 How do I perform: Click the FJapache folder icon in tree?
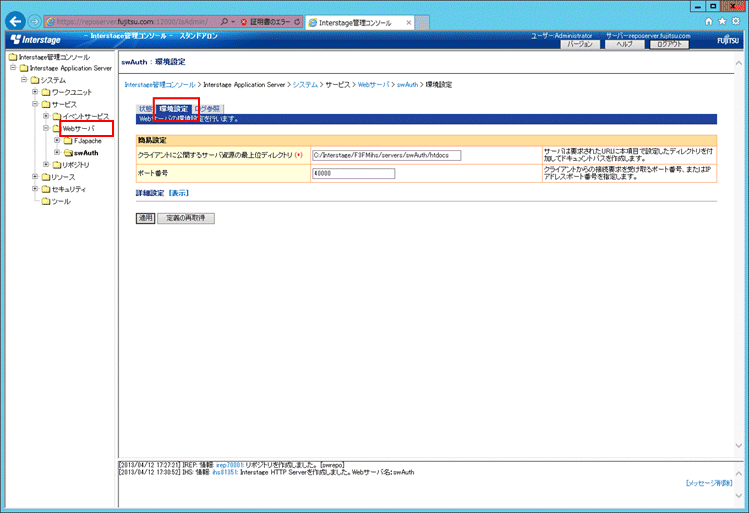(x=68, y=141)
